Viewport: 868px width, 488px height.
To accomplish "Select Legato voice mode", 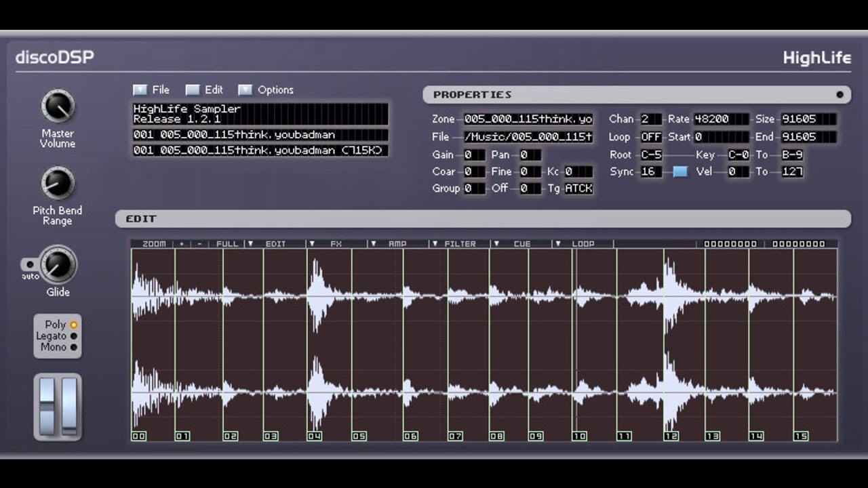I will (x=73, y=336).
